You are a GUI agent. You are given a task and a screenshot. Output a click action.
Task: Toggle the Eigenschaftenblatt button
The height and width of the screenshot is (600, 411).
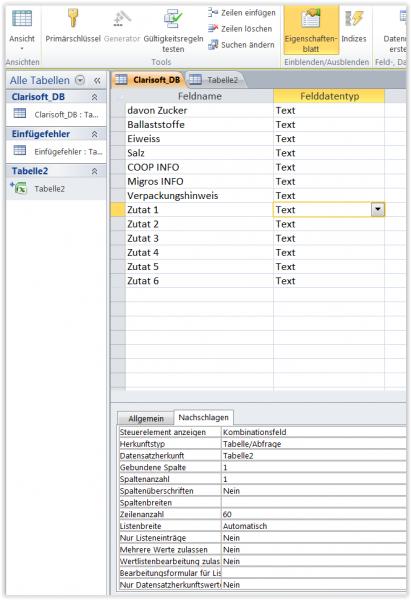[x=311, y=30]
